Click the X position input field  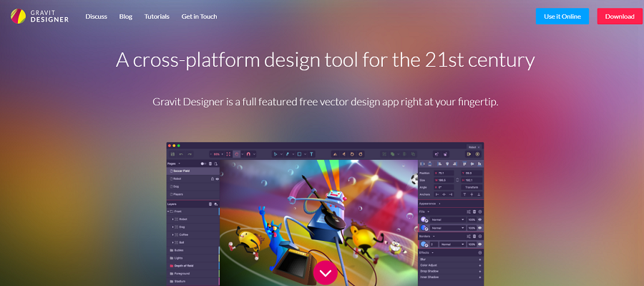click(444, 173)
